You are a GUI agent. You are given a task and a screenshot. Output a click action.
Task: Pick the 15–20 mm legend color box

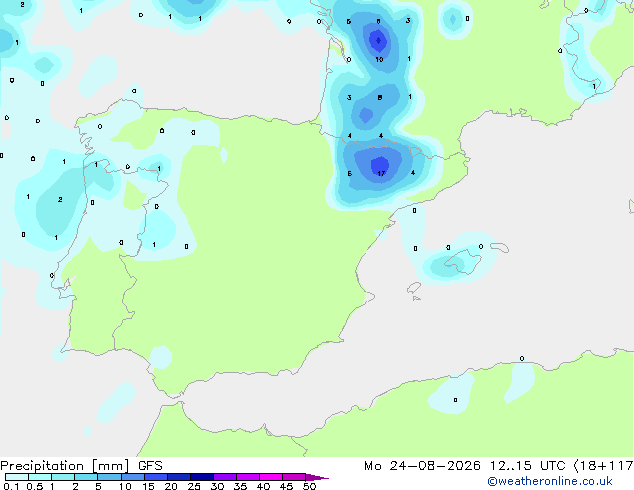point(156,477)
